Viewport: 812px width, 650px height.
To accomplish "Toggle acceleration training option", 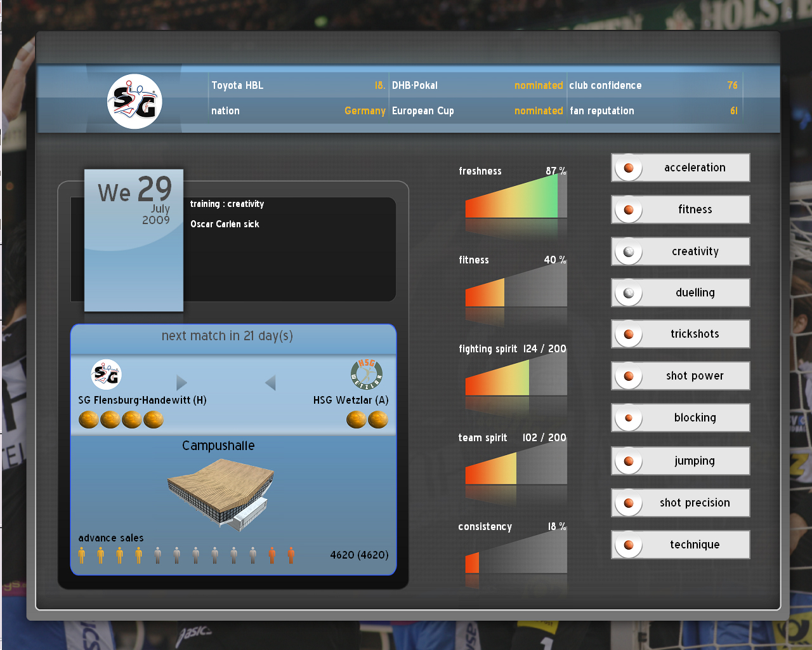I will [x=681, y=168].
